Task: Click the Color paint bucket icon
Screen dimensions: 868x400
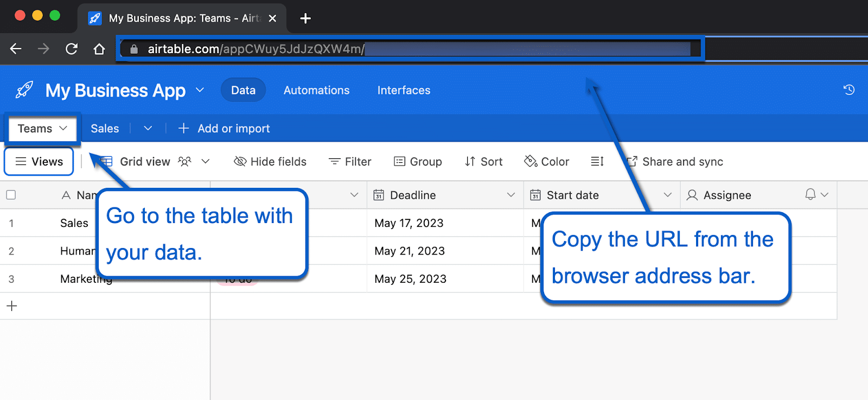Action: pos(530,162)
